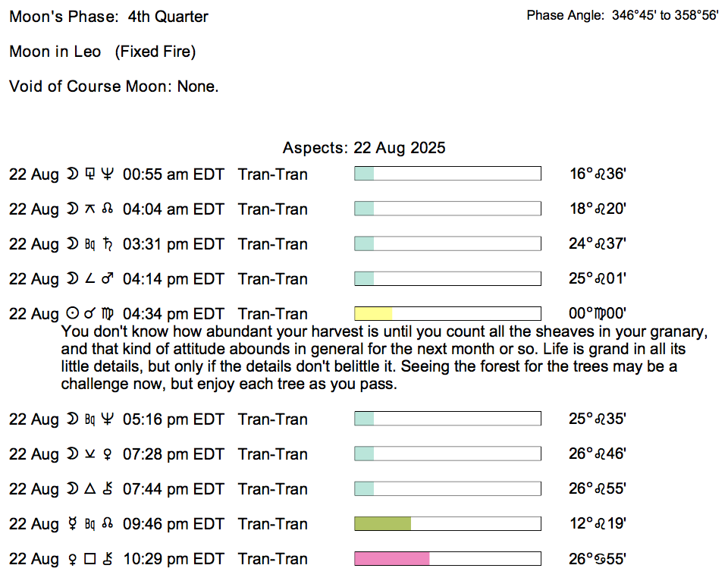
Task: Select the Sun glyph in the 04:34 pm row
Action: click(x=71, y=314)
